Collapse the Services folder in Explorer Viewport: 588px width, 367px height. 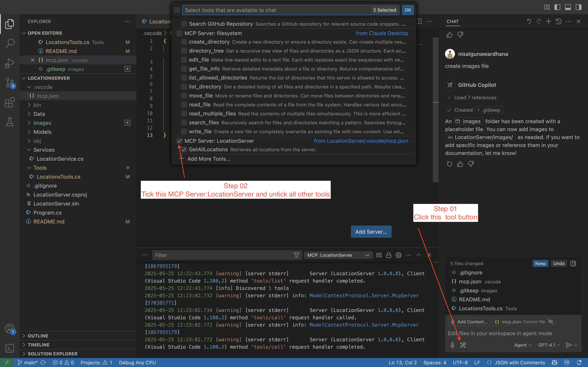click(44, 150)
